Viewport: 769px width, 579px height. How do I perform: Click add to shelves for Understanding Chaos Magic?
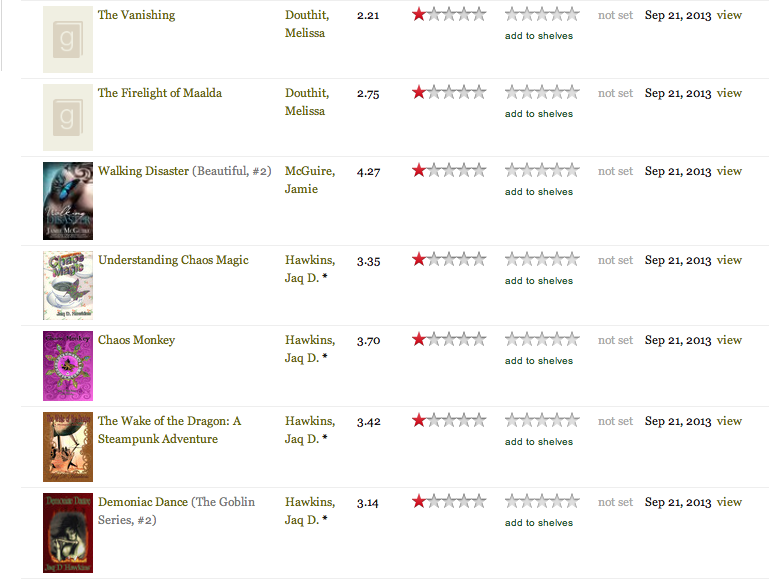[539, 281]
